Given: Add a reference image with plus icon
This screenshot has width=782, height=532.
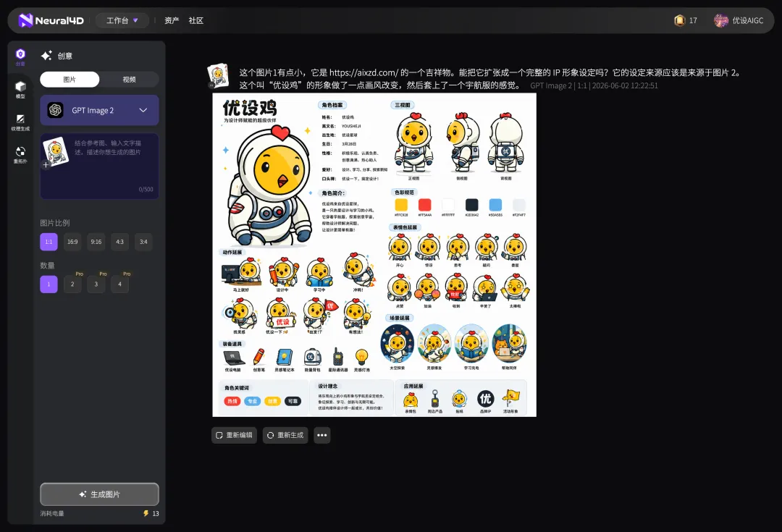Looking at the screenshot, I should pos(46,164).
